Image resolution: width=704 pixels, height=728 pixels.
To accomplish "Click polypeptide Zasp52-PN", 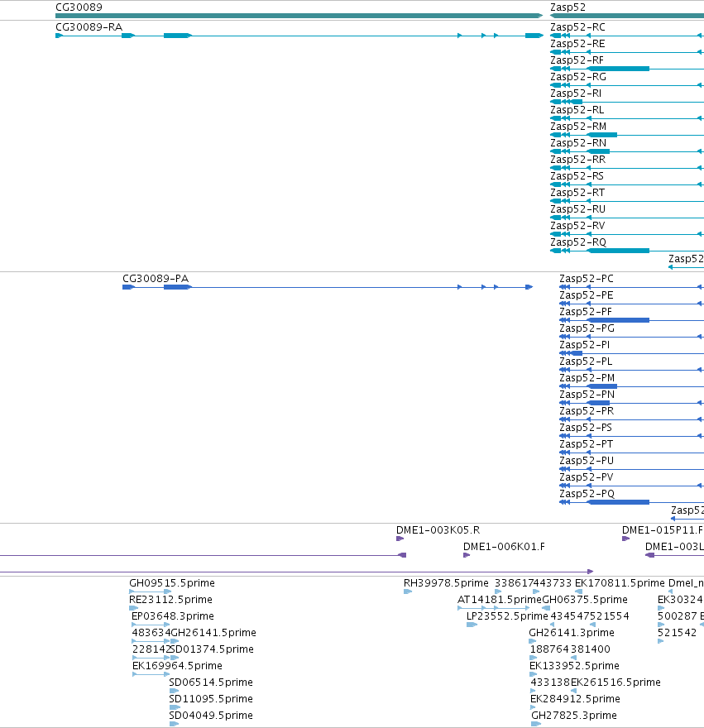I will pos(587,395).
